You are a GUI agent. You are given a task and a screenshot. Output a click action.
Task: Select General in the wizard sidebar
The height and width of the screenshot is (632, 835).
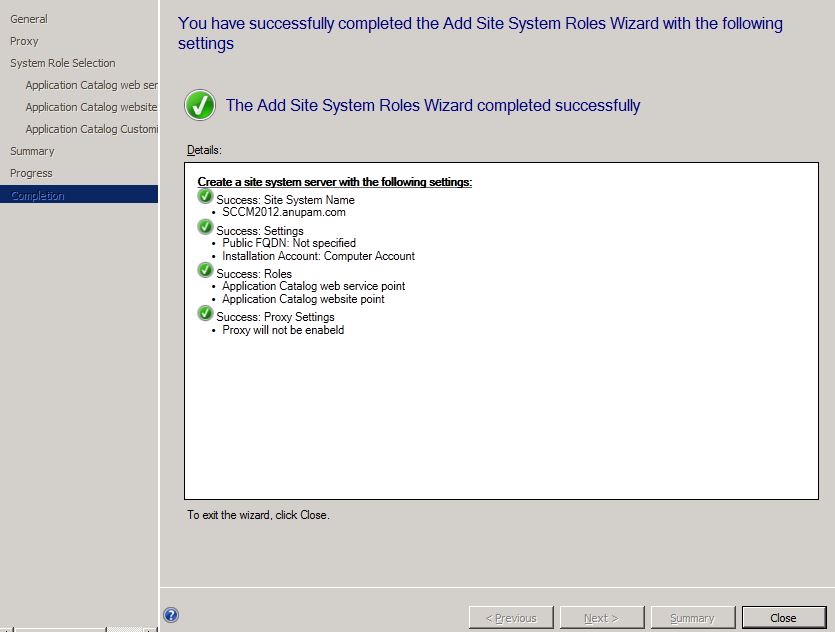28,19
